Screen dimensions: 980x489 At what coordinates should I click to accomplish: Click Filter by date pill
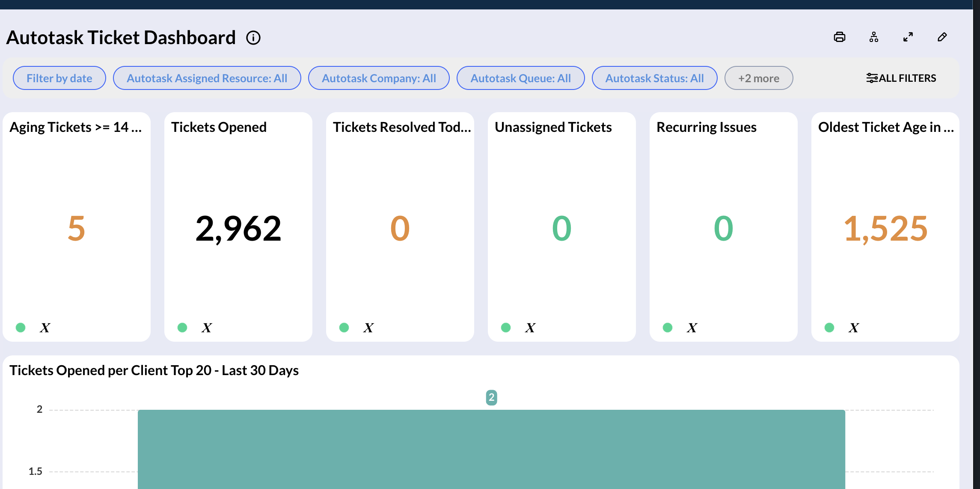[59, 78]
